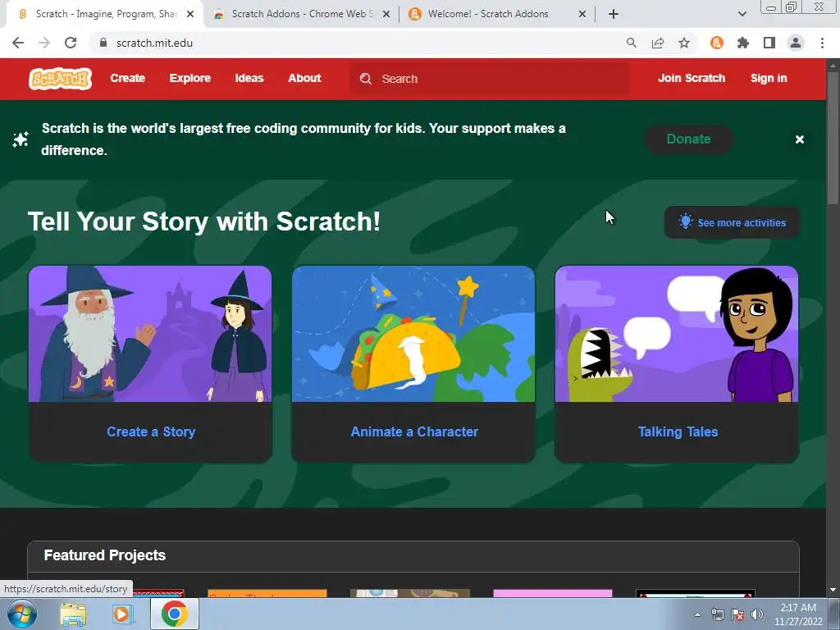The width and height of the screenshot is (840, 630).
Task: Open the Talking Tales link
Action: pos(678,431)
